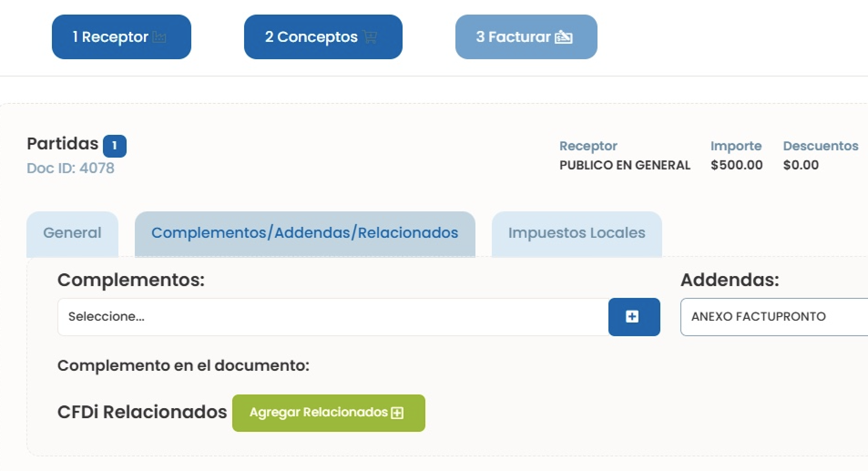
Task: Click the Importe column label
Action: click(x=736, y=146)
